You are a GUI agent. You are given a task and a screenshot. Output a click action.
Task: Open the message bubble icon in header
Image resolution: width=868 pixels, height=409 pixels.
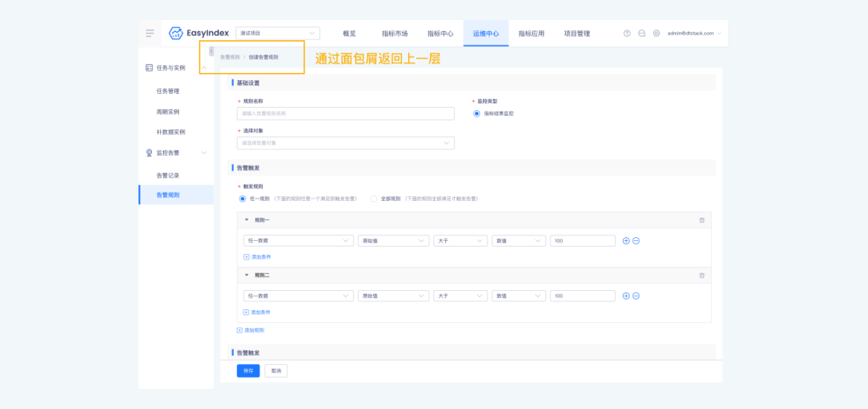click(x=641, y=33)
